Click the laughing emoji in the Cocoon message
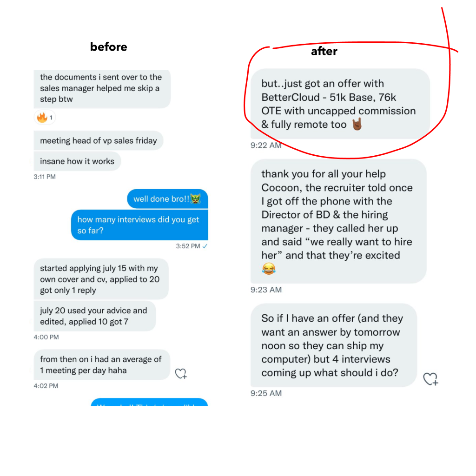 (x=269, y=268)
